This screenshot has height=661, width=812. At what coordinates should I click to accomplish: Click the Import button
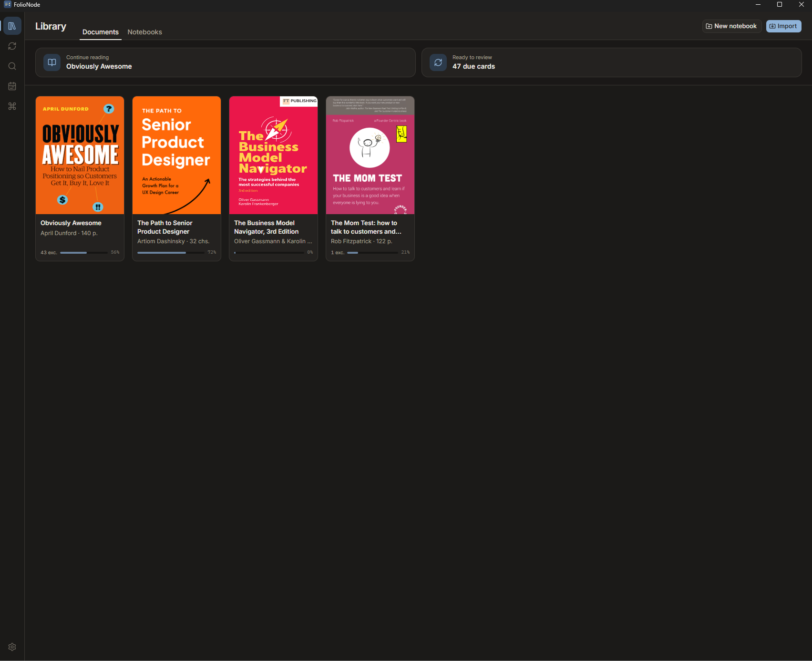783,26
